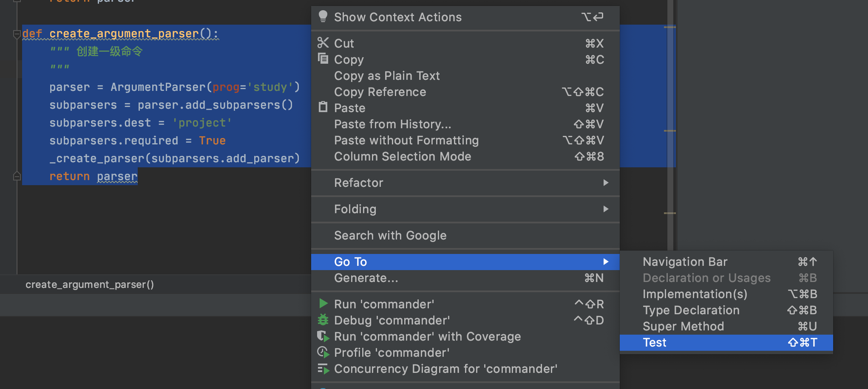Choose Generate... from context menu
Image resolution: width=868 pixels, height=389 pixels.
point(465,278)
